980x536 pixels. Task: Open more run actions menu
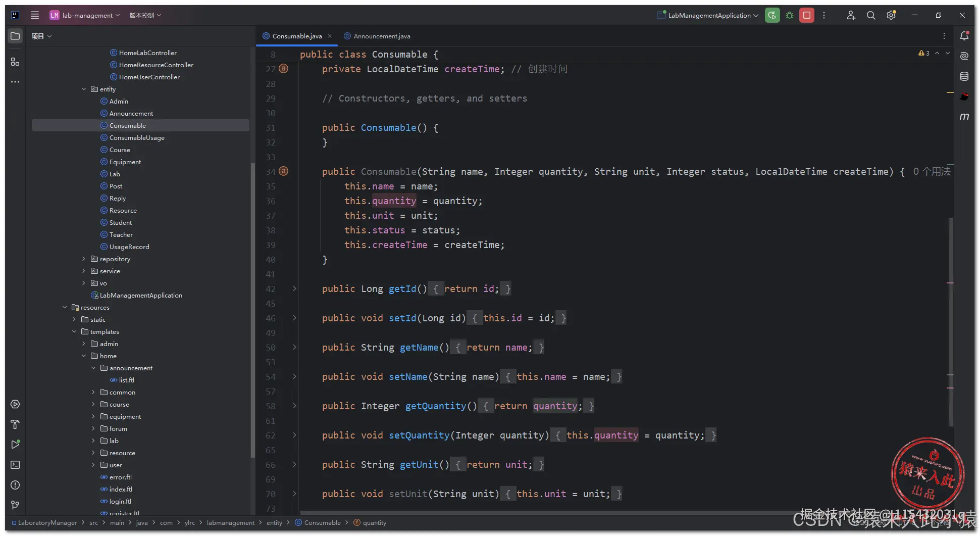coord(824,15)
